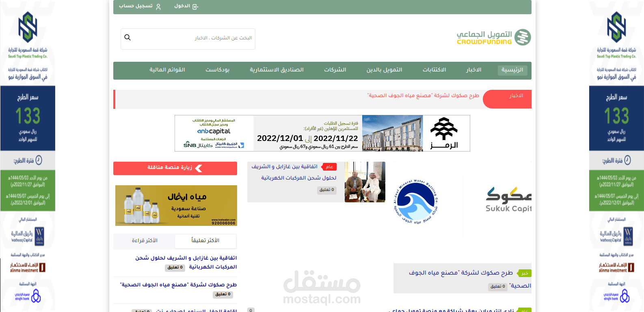Open sidebar article طرح صكوك لشركة مصنع مياه الجوف
The width and height of the screenshot is (644, 312).
[178, 285]
